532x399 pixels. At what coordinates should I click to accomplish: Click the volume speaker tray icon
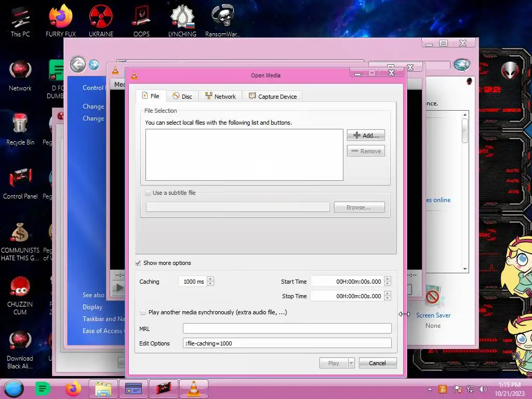coord(483,389)
